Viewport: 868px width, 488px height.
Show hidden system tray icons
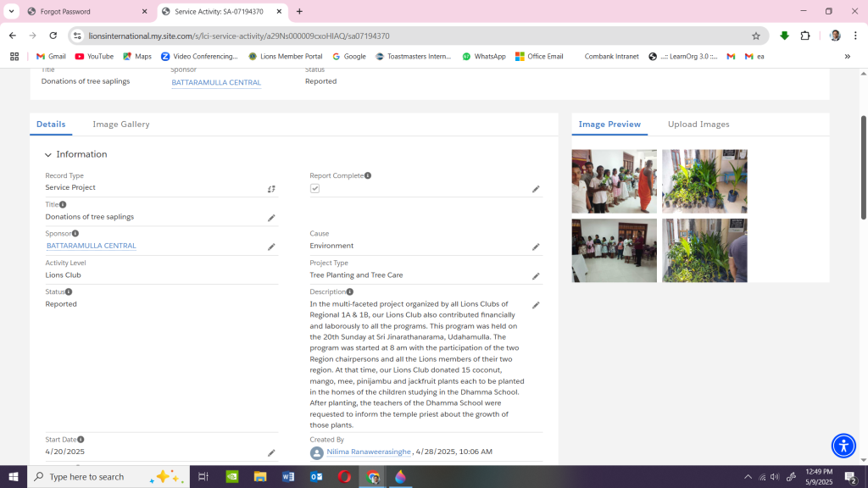pyautogui.click(x=748, y=476)
